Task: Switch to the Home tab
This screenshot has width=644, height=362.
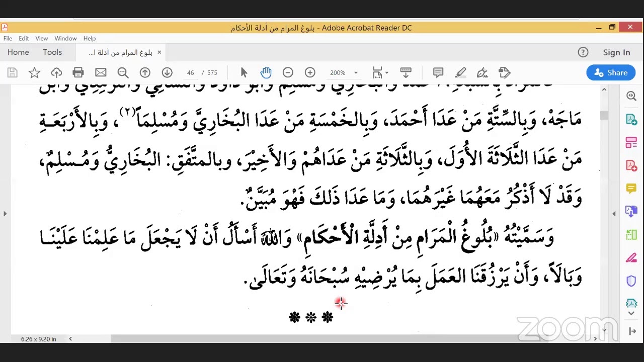Action: (x=18, y=52)
